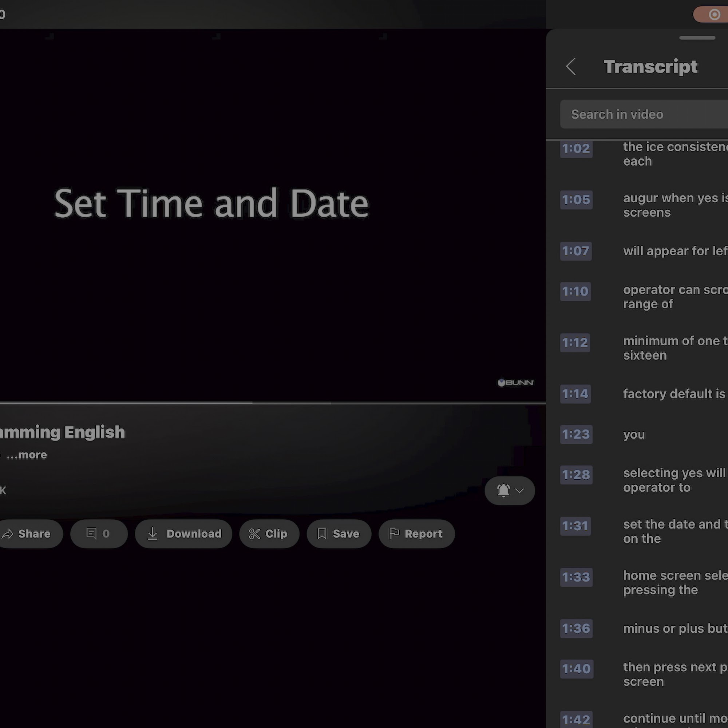Click the Save button label
Screen dimensions: 728x728
click(x=346, y=534)
